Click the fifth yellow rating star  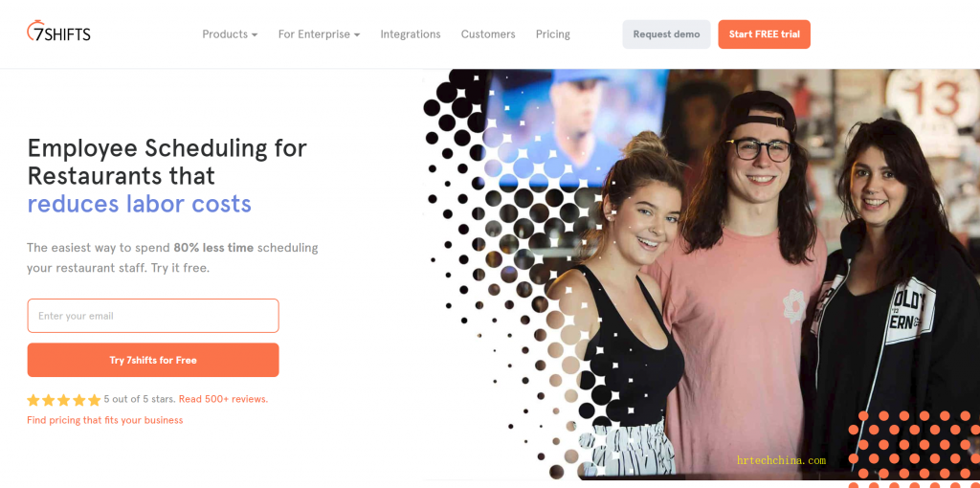point(95,400)
